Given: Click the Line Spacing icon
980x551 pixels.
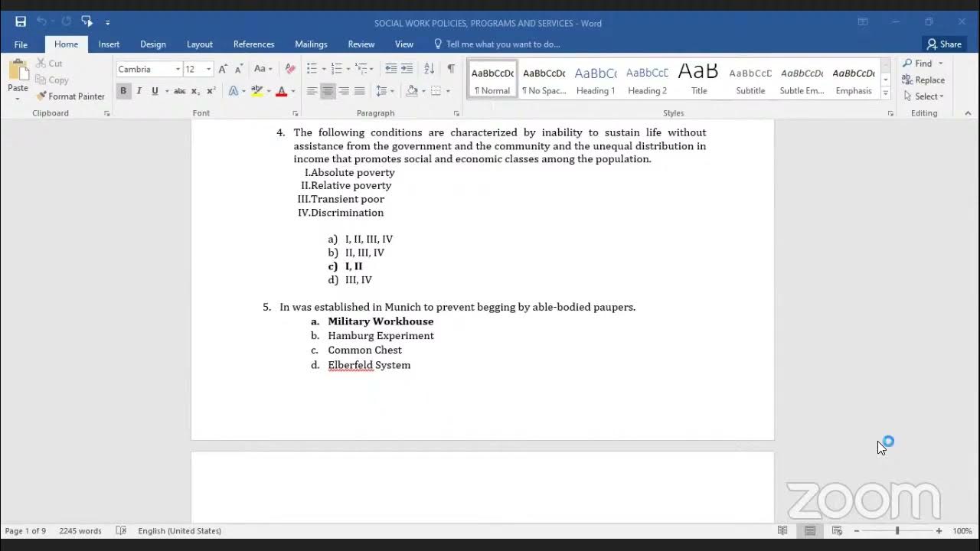Looking at the screenshot, I should [381, 91].
